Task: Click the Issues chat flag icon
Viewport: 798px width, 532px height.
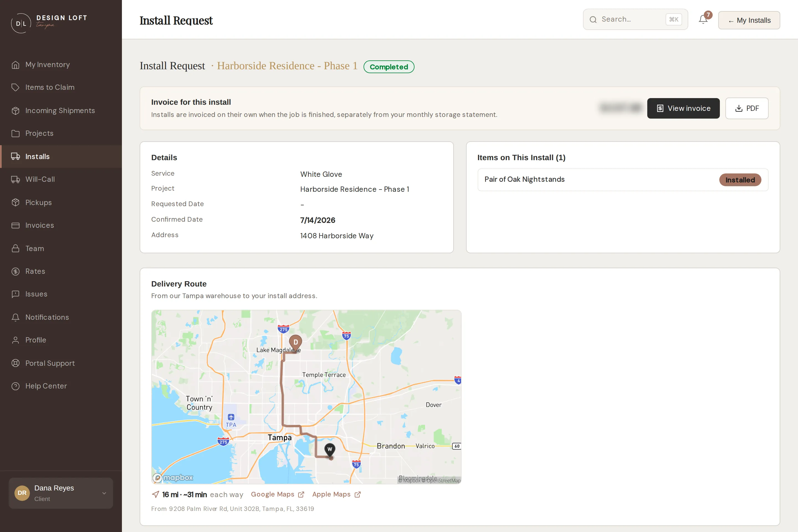Action: tap(16, 294)
